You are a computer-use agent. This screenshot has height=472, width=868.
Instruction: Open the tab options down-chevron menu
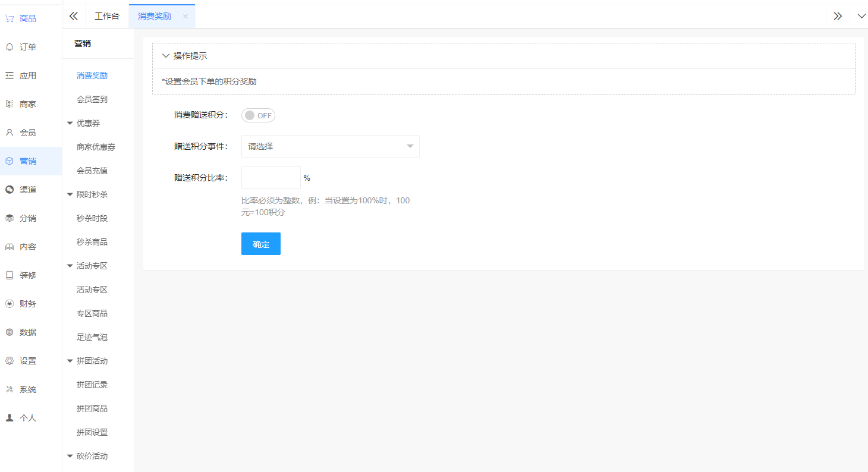pyautogui.click(x=861, y=16)
